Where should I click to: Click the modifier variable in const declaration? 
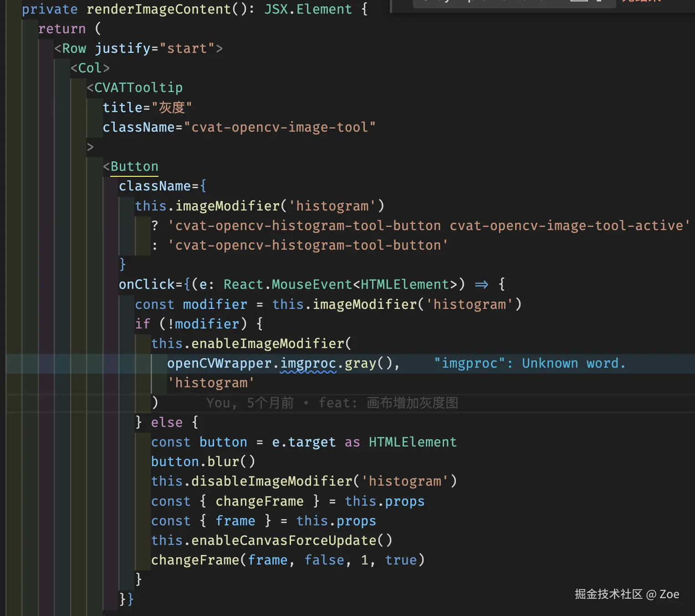215,304
